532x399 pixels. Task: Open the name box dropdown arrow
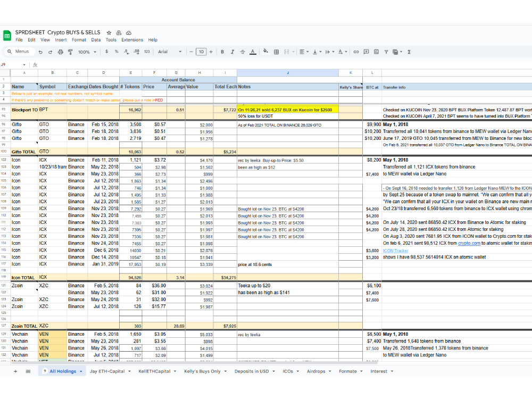click(24, 65)
